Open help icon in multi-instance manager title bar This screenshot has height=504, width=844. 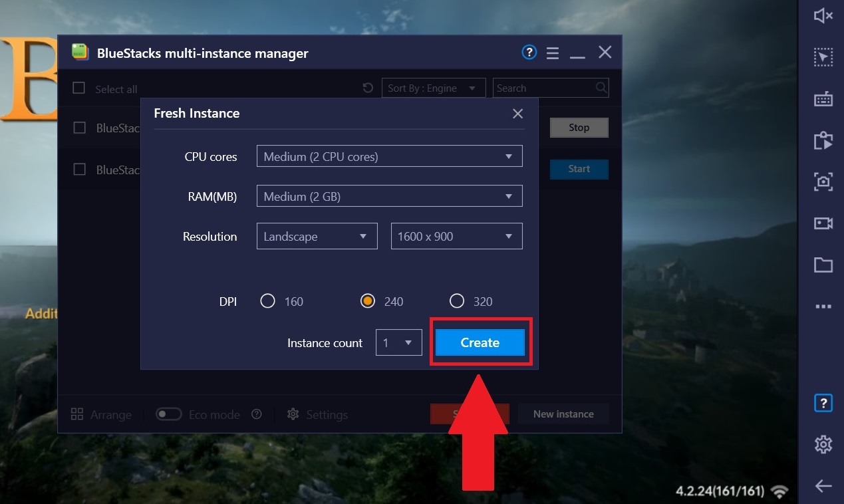click(529, 53)
